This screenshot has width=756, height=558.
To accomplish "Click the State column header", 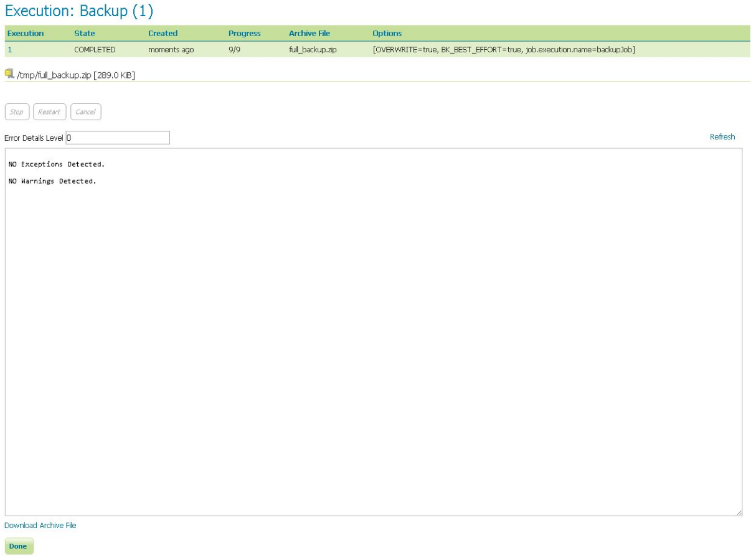I will 85,34.
